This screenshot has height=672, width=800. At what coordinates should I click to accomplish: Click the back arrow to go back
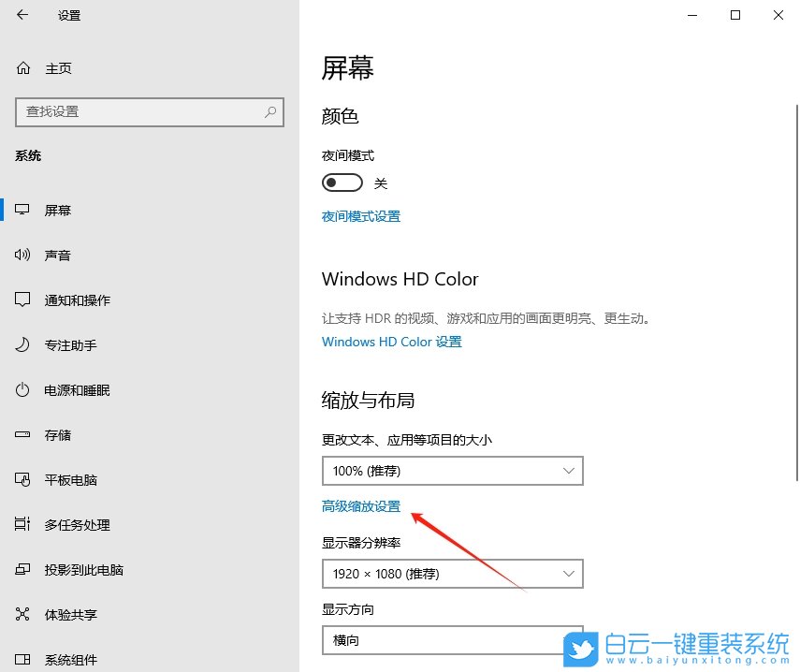point(21,15)
